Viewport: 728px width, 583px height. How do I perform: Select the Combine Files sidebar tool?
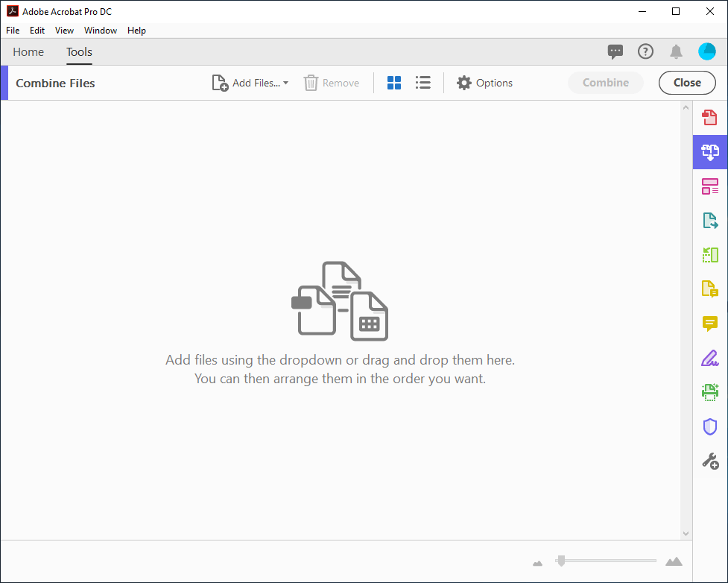(710, 152)
